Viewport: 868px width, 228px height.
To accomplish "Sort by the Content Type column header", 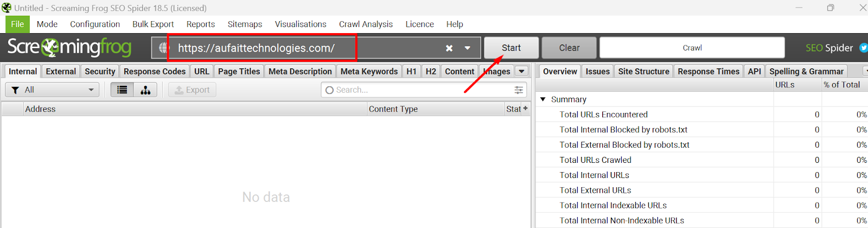I will tap(436, 109).
